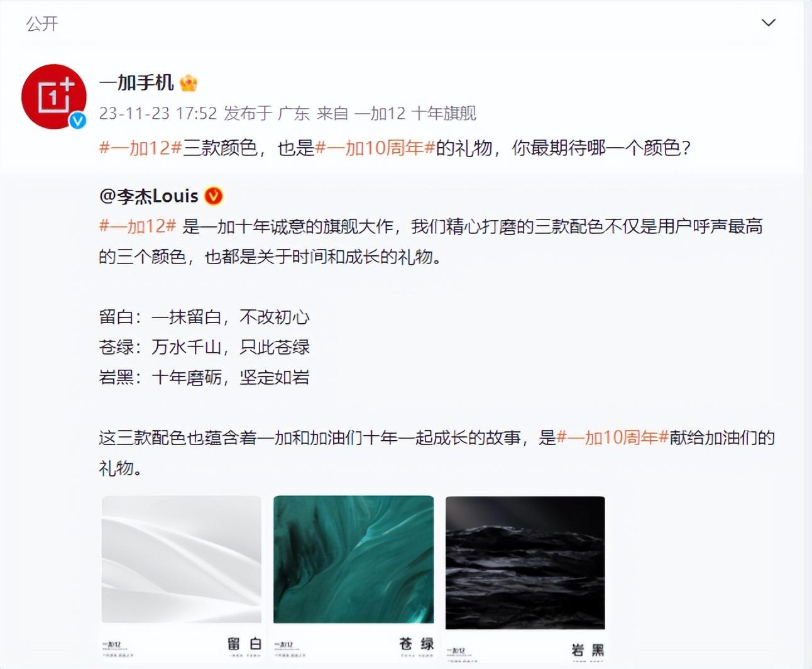Viewport: 812px width, 669px height.
Task: View the 留白 white color image
Action: pos(182,560)
